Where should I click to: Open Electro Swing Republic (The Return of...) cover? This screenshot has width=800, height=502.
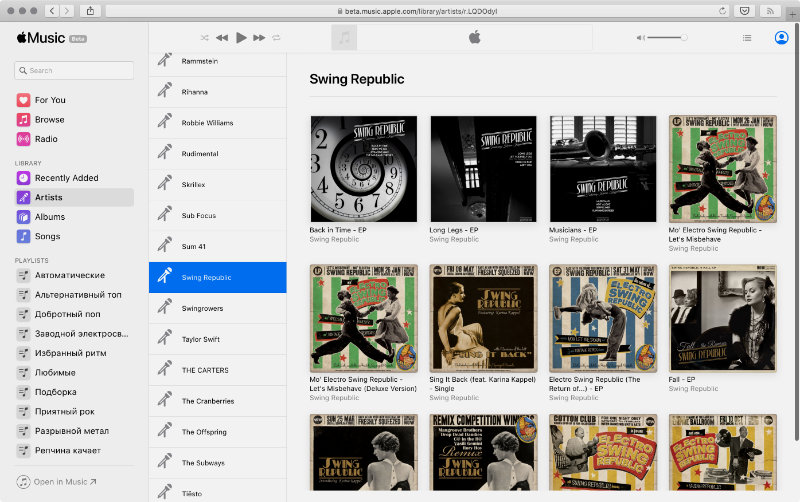[603, 318]
